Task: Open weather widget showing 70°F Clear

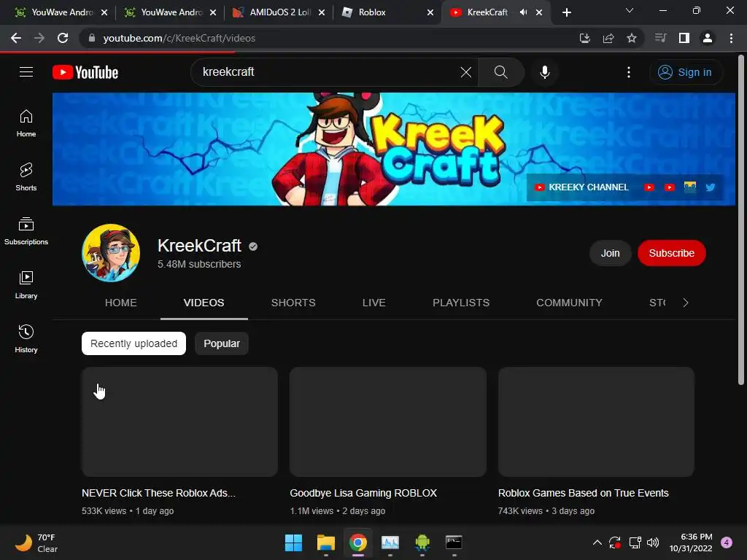Action: click(37, 542)
